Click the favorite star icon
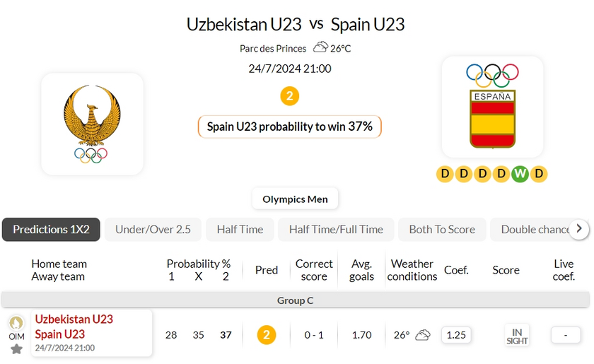Image resolution: width=594 pixels, height=364 pixels. (16, 348)
